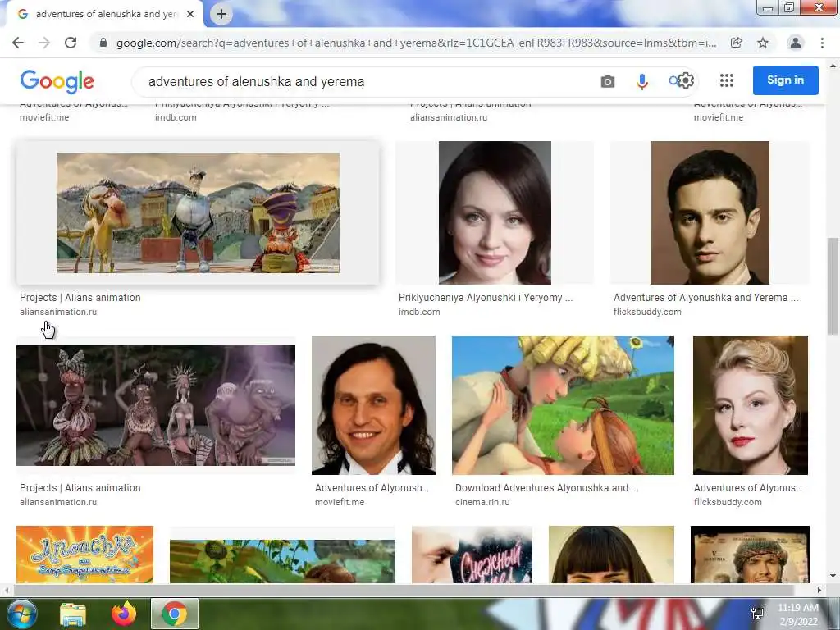The image size is (840, 630).
Task: Click the address bar URL
Action: click(x=416, y=43)
